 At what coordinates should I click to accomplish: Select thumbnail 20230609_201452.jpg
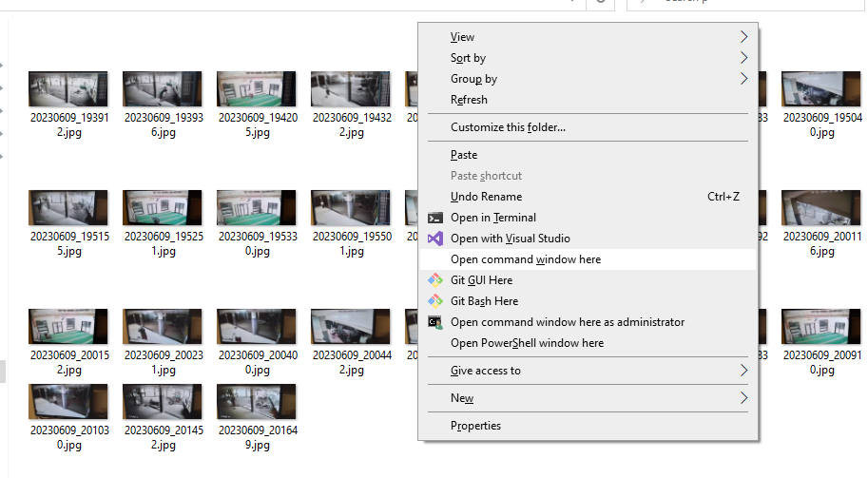tap(163, 402)
